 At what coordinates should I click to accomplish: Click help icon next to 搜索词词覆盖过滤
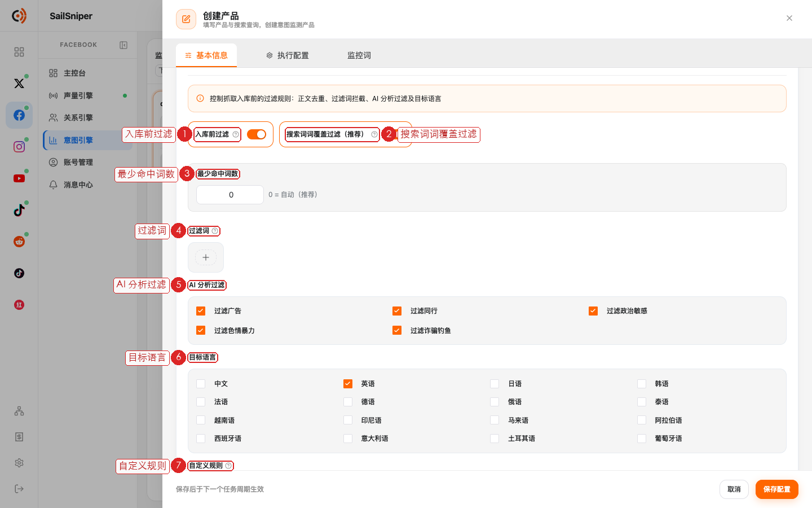point(374,134)
